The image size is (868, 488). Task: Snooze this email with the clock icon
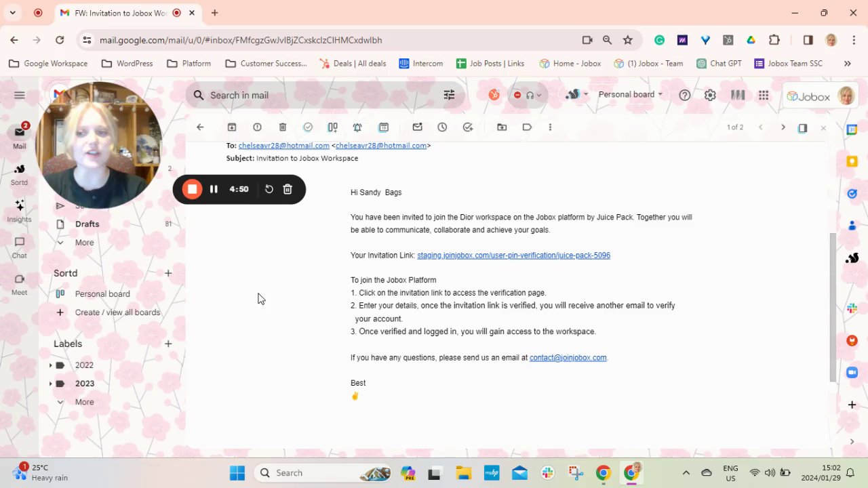pos(442,127)
